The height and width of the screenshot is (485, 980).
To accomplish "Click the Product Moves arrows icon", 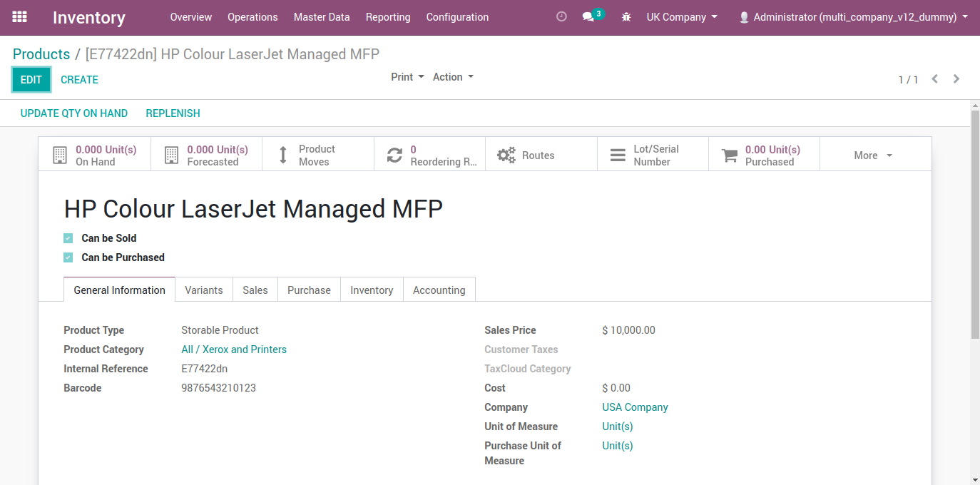I will click(x=282, y=155).
